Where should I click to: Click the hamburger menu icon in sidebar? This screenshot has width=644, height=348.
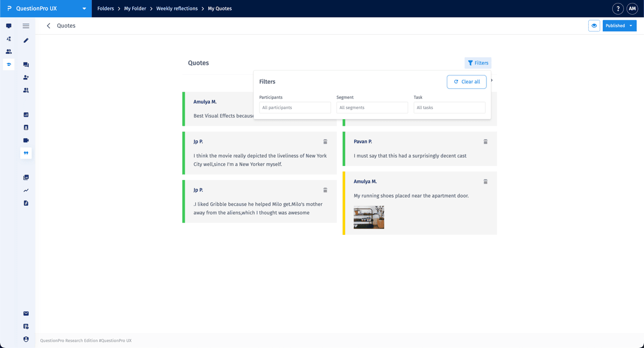tap(26, 26)
